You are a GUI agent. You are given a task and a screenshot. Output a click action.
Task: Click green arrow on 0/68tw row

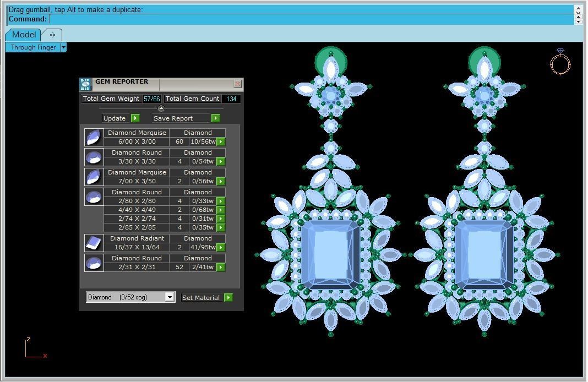(221, 210)
